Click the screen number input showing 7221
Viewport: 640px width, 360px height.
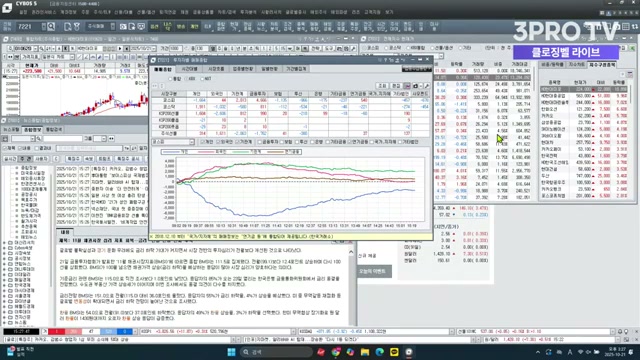click(29, 27)
